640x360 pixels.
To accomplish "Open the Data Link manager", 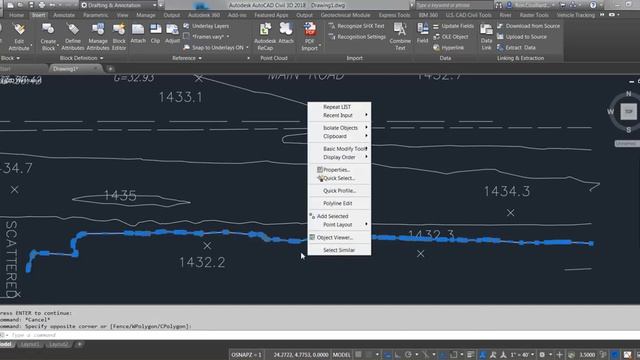I will coord(486,37).
